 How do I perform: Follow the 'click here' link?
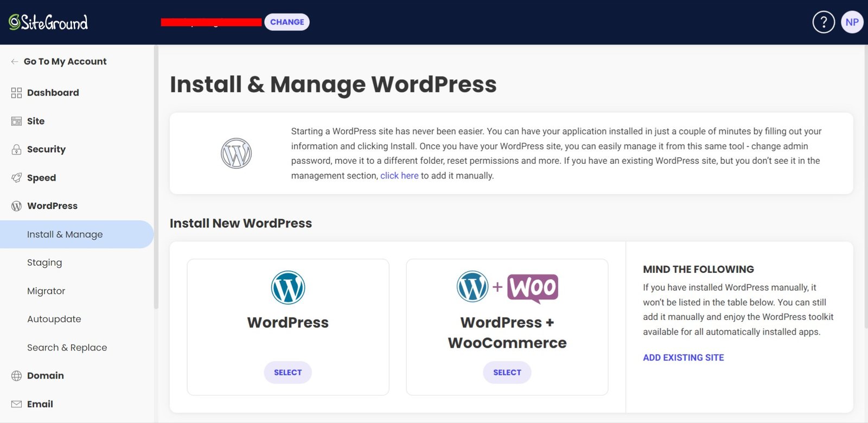coord(399,176)
